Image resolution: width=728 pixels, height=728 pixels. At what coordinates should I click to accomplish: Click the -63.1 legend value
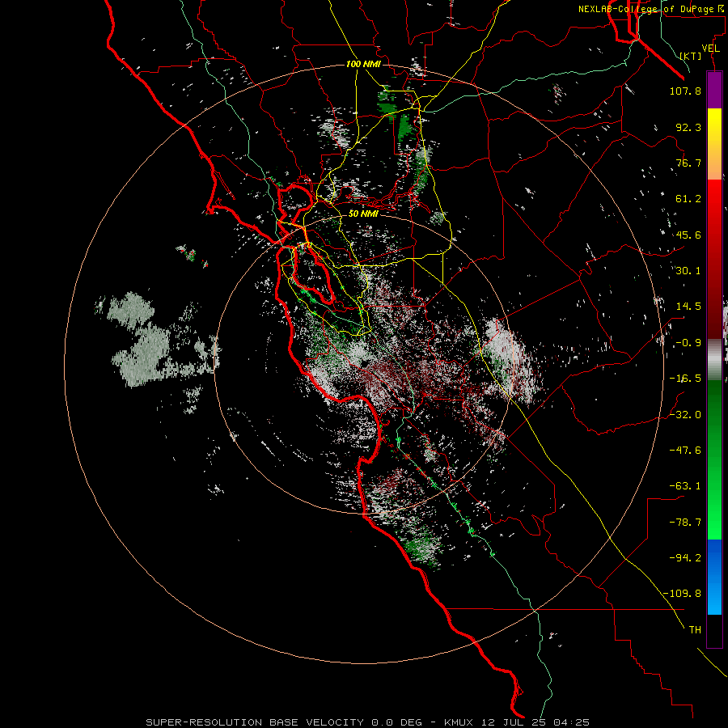[685, 486]
